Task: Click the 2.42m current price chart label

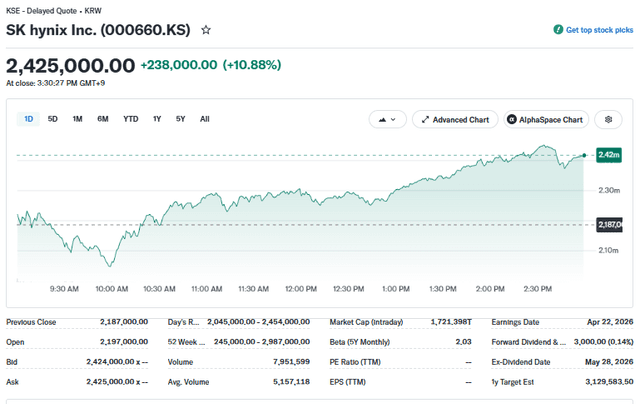Action: click(x=609, y=155)
